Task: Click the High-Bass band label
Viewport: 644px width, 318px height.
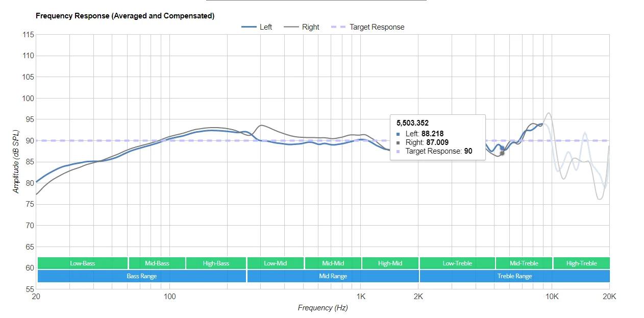Action: pos(216,263)
